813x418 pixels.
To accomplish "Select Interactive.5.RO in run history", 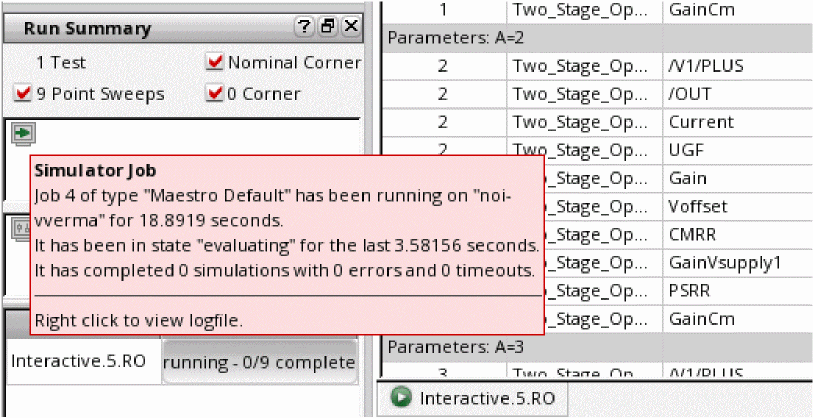I will [82, 362].
